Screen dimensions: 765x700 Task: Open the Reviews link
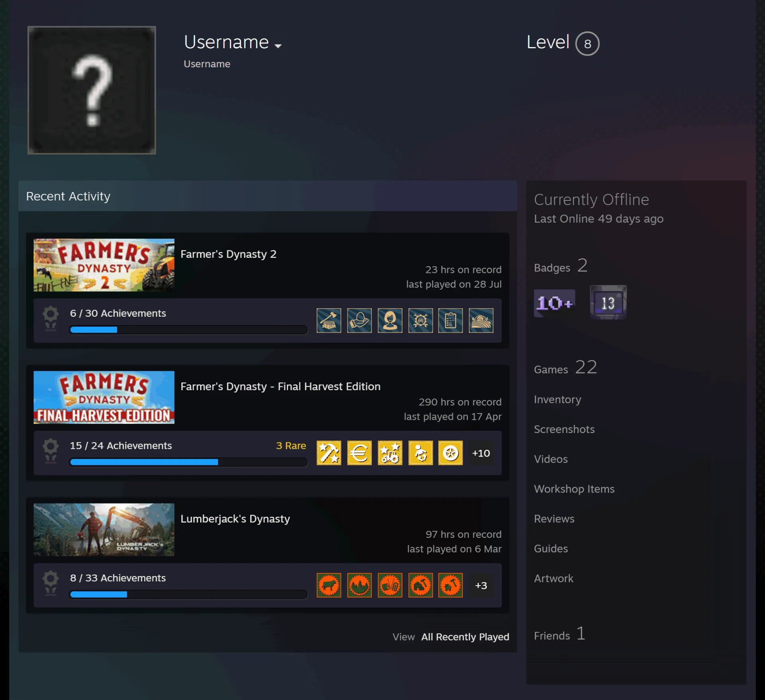click(554, 519)
